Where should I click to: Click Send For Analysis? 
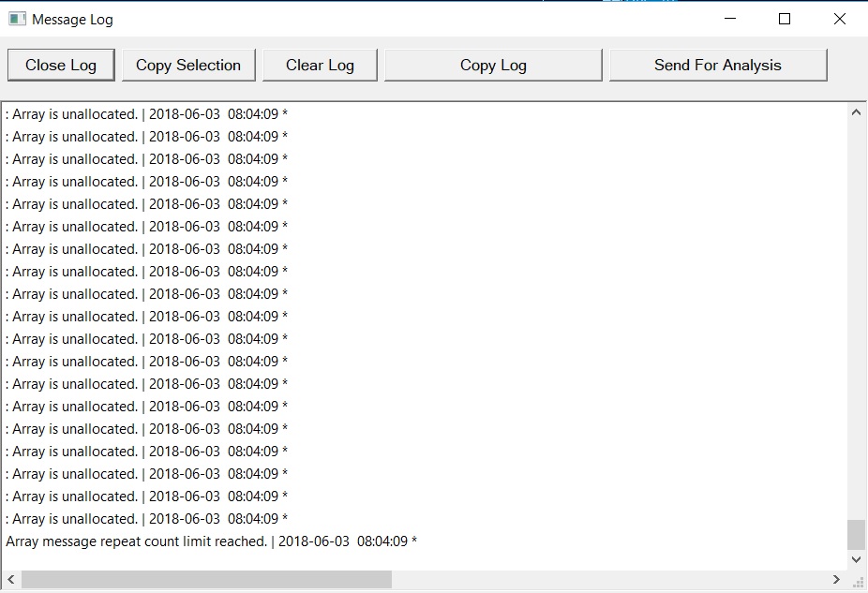pos(717,66)
